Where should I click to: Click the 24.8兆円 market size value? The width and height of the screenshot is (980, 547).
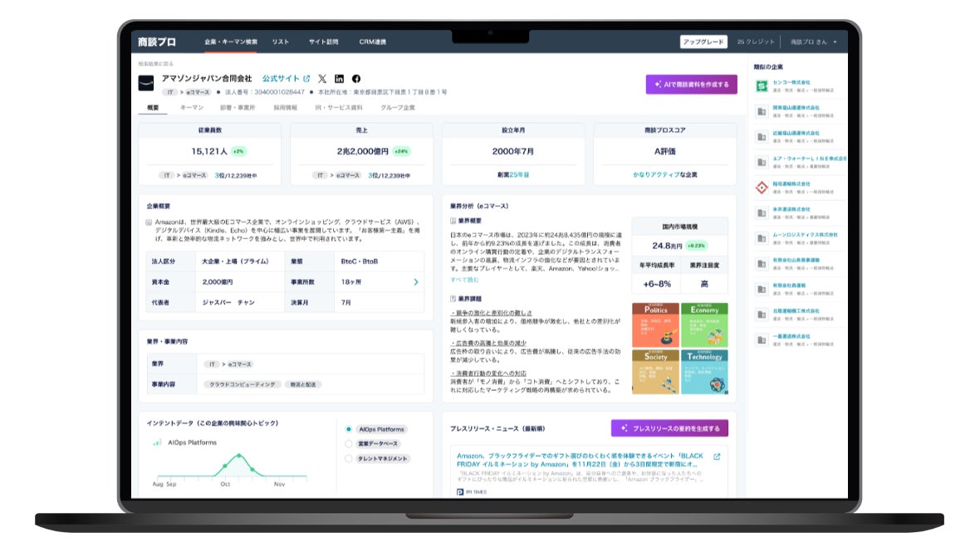667,246
